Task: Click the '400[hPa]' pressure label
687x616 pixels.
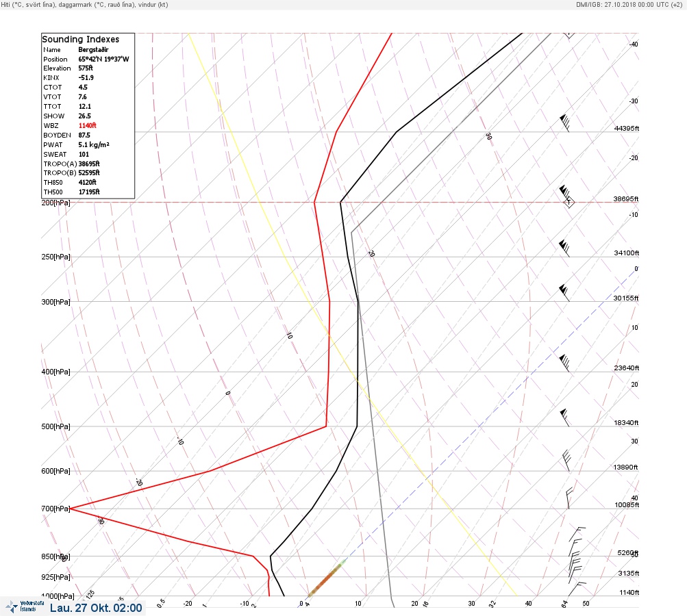Action: [55, 372]
